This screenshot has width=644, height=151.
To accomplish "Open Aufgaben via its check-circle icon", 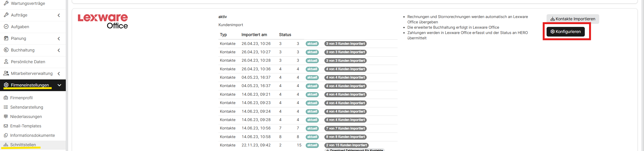I will [6, 27].
